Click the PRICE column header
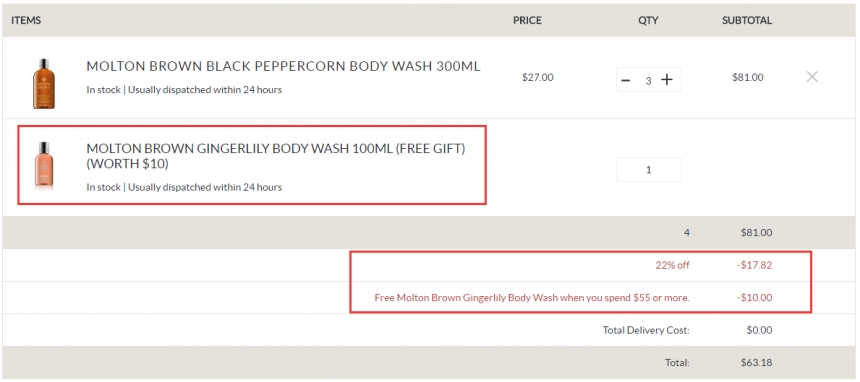This screenshot has height=382, width=860. 527,20
